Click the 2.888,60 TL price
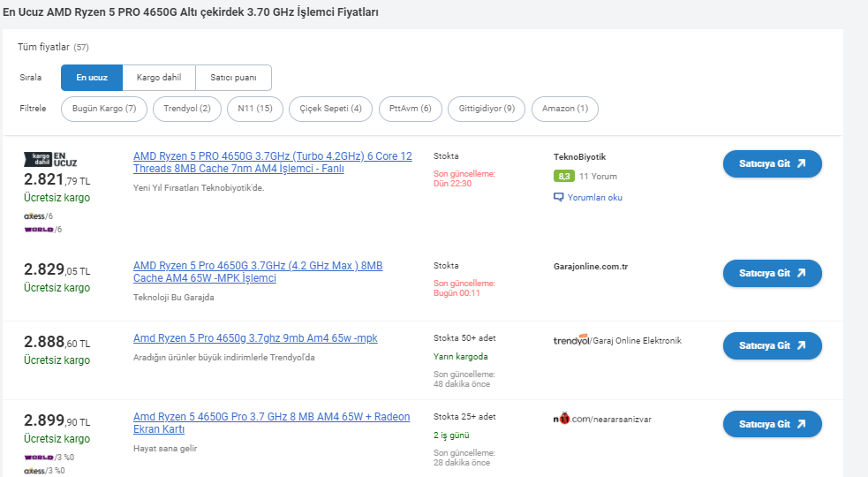The image size is (868, 477). pos(57,342)
